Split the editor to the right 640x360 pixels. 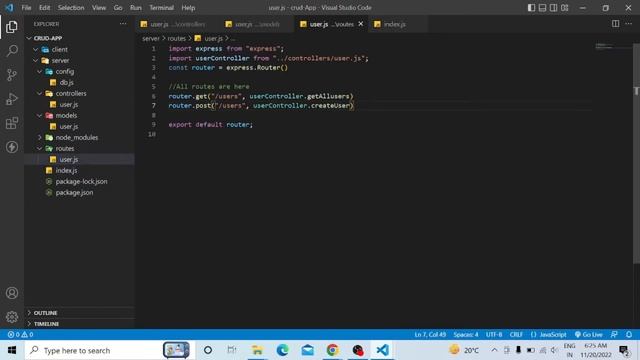coord(615,24)
